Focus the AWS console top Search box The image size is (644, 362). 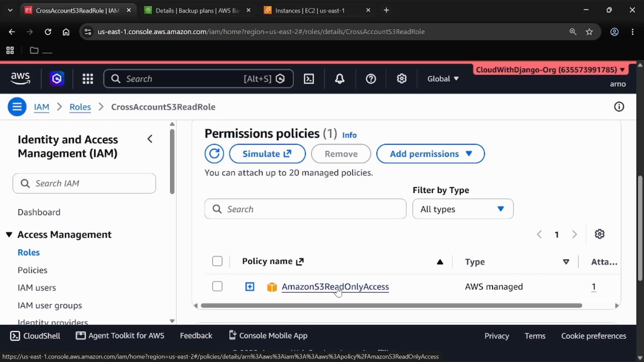199,79
